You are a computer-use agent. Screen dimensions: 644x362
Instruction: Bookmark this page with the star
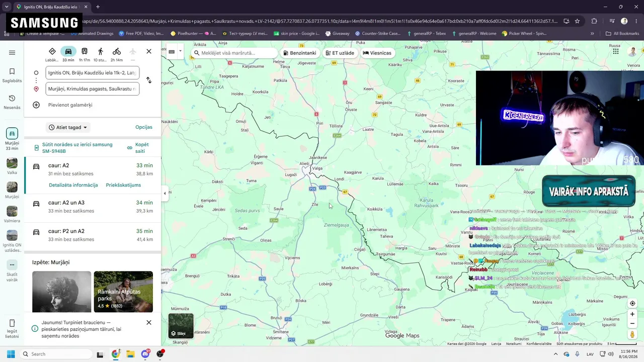[x=577, y=21]
